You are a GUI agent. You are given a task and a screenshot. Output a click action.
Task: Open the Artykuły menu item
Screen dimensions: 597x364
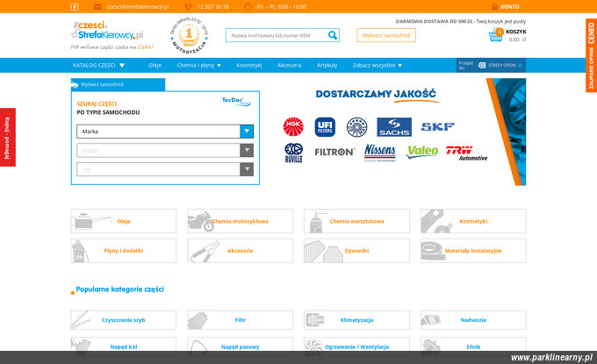coord(327,66)
